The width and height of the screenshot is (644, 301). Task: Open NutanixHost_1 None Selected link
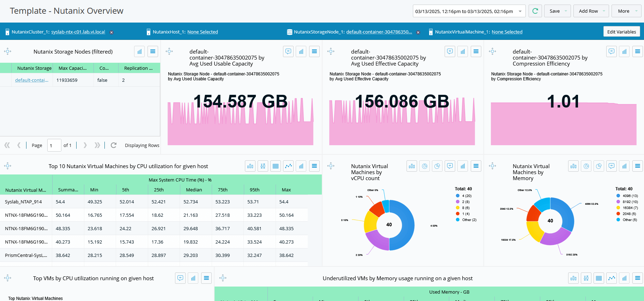pyautogui.click(x=203, y=32)
